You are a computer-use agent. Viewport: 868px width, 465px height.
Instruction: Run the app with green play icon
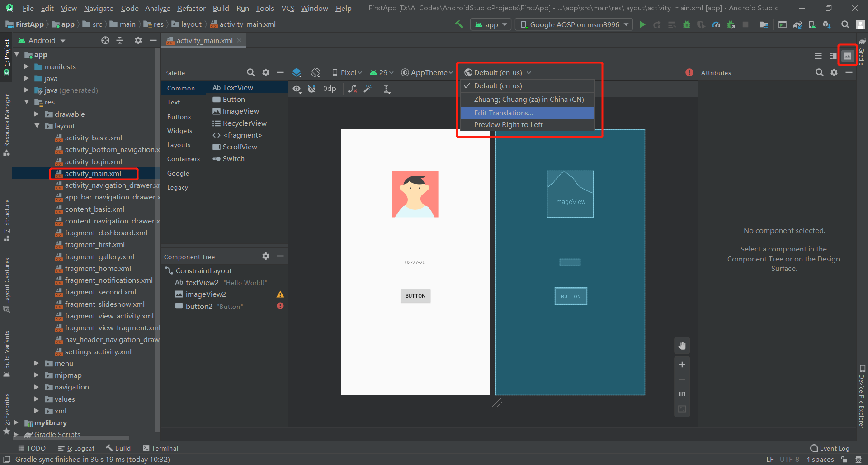pyautogui.click(x=642, y=24)
